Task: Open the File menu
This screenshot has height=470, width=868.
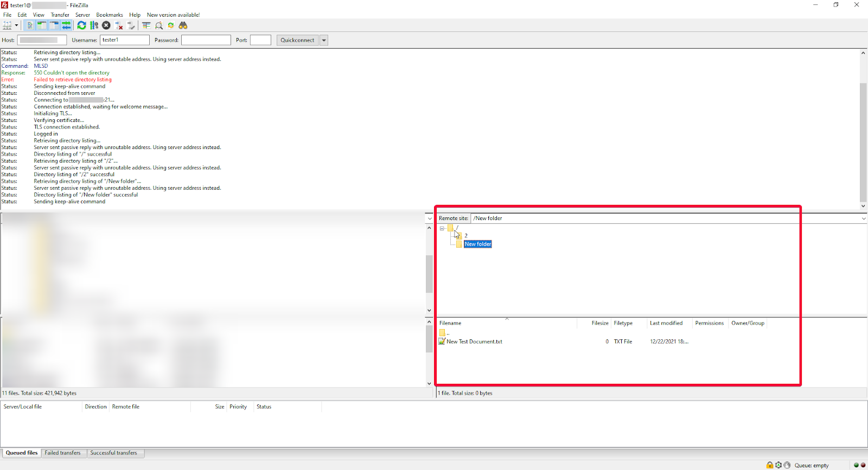Action: tap(7, 15)
